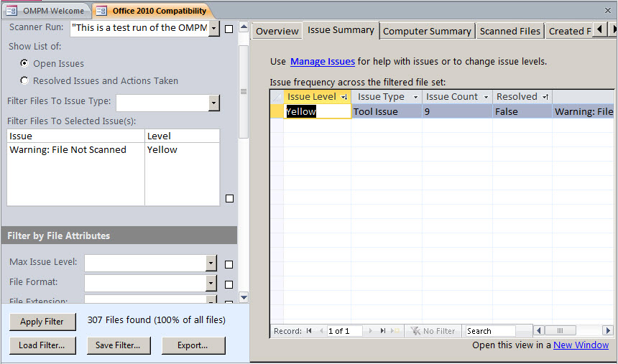618x364 pixels.
Task: Click the Yellow issue level cell
Action: pos(318,111)
